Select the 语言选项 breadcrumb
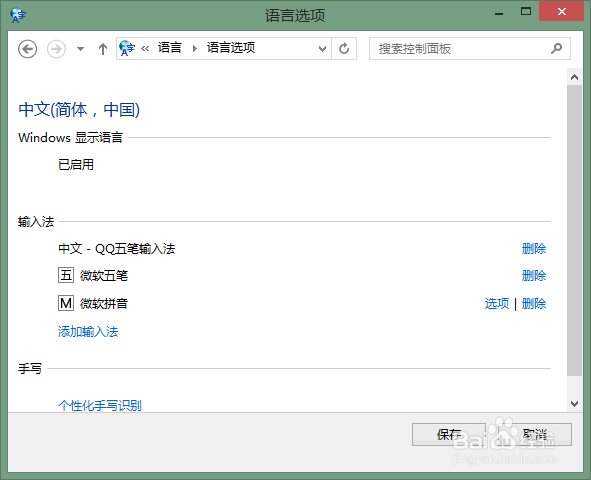The image size is (591, 480). tap(231, 48)
